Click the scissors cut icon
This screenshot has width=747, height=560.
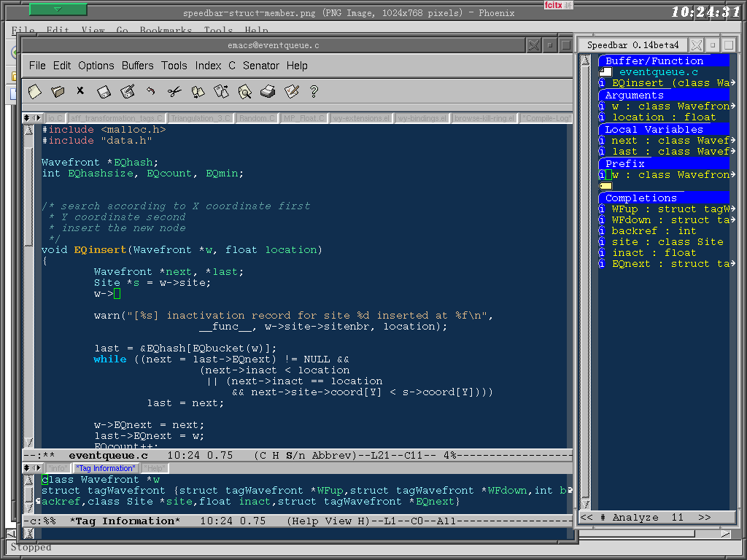174,92
